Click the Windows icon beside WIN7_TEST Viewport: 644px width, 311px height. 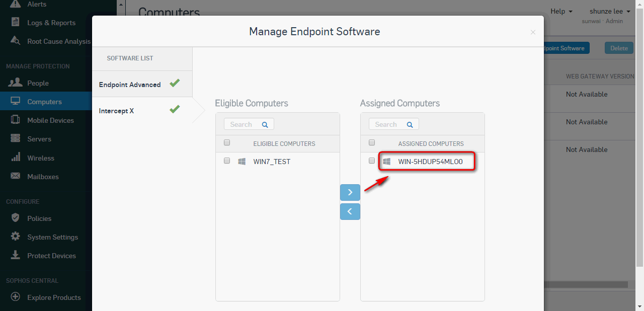click(x=242, y=162)
